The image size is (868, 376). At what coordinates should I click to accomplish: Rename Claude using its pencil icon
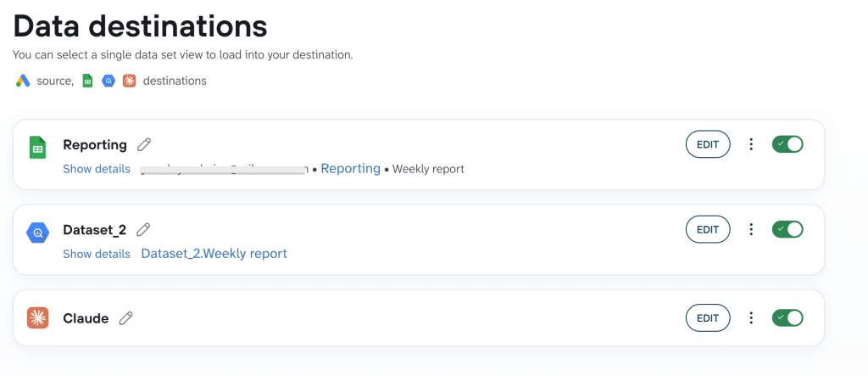coord(126,318)
